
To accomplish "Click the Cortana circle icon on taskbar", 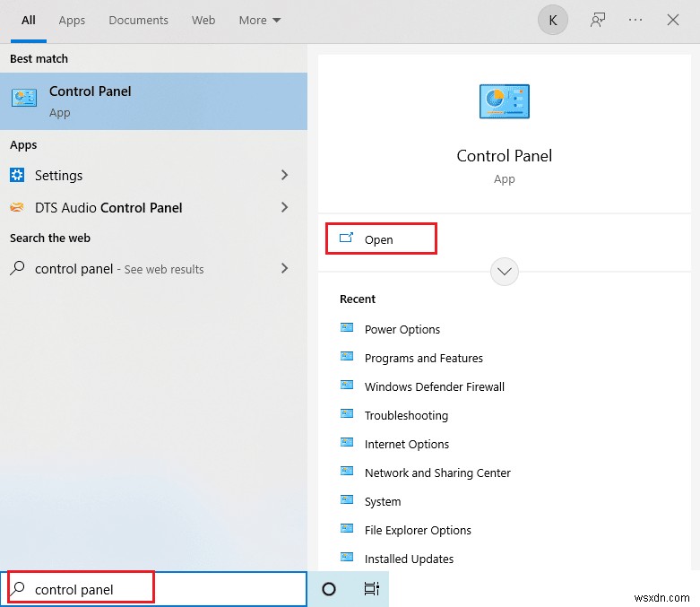I will click(x=329, y=589).
